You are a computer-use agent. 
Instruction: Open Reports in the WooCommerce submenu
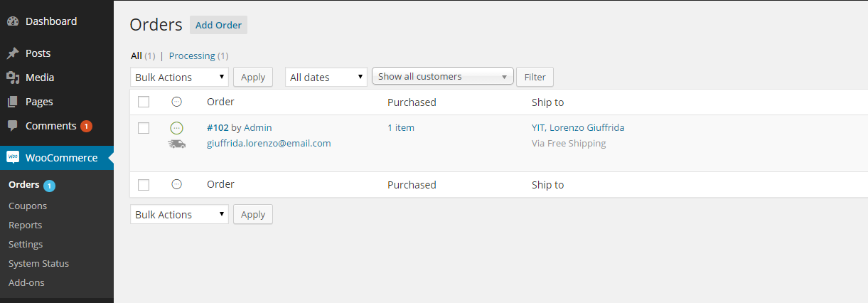(x=26, y=225)
